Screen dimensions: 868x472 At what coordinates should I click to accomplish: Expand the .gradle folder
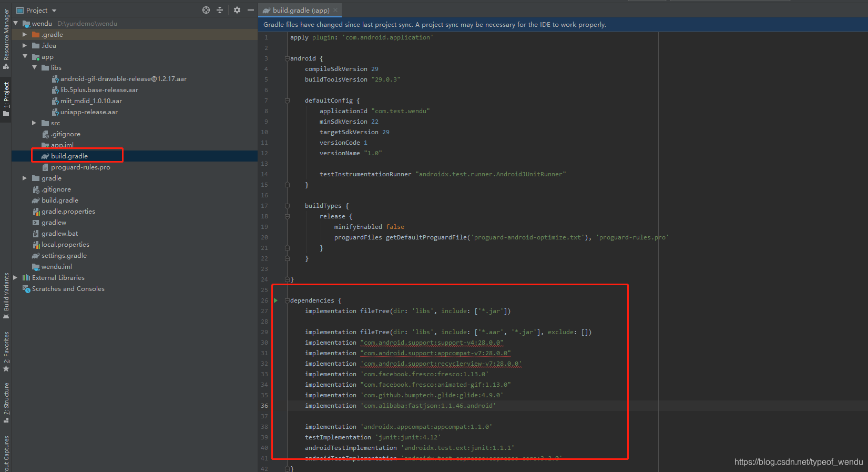click(25, 34)
